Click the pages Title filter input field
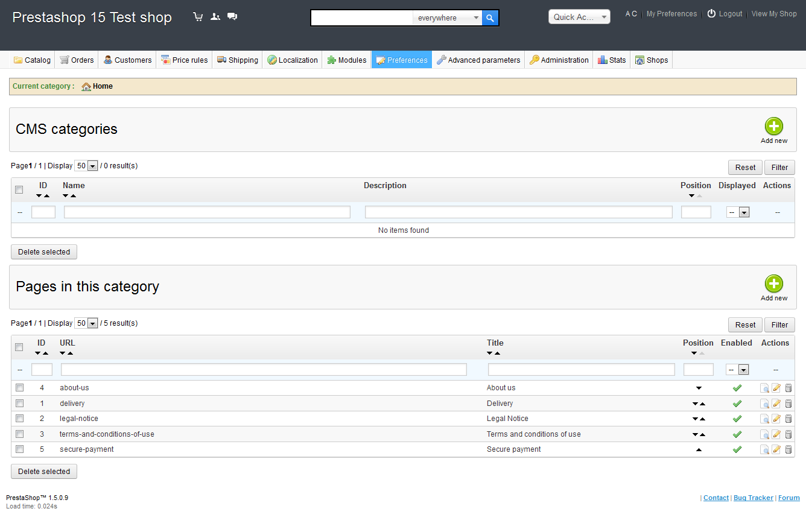Viewport: 806px width, 532px height. [581, 370]
